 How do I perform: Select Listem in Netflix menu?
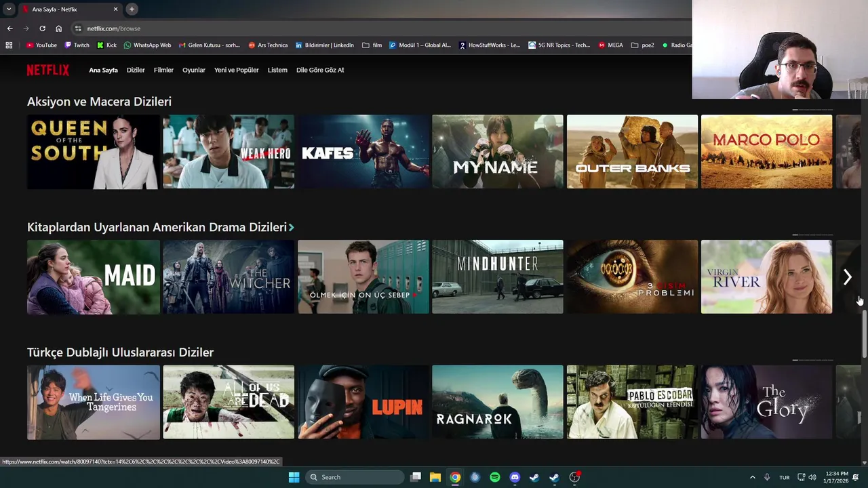pyautogui.click(x=277, y=70)
